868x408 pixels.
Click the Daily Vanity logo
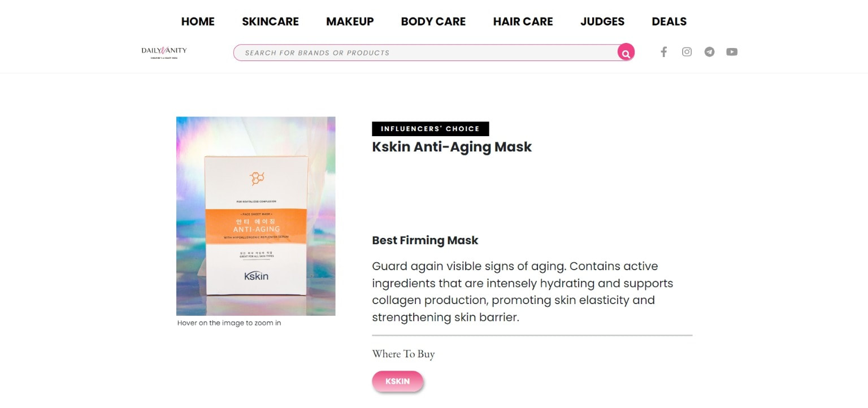(164, 52)
